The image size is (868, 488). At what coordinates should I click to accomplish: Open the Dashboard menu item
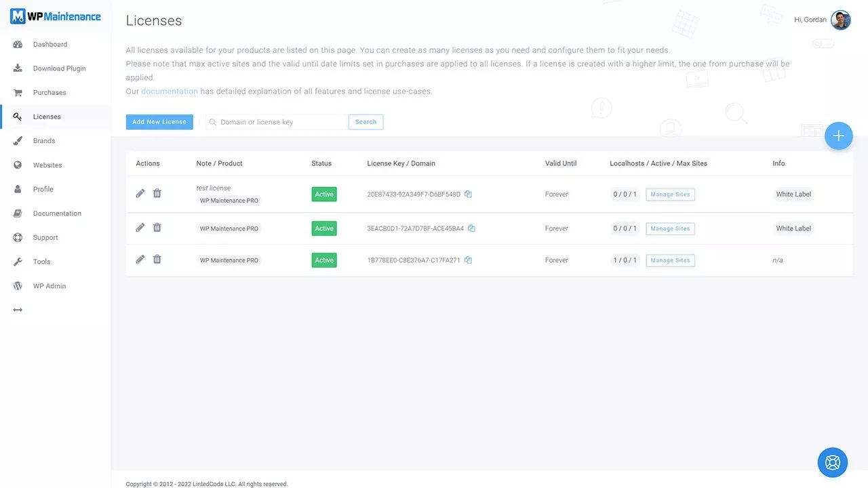(x=50, y=45)
